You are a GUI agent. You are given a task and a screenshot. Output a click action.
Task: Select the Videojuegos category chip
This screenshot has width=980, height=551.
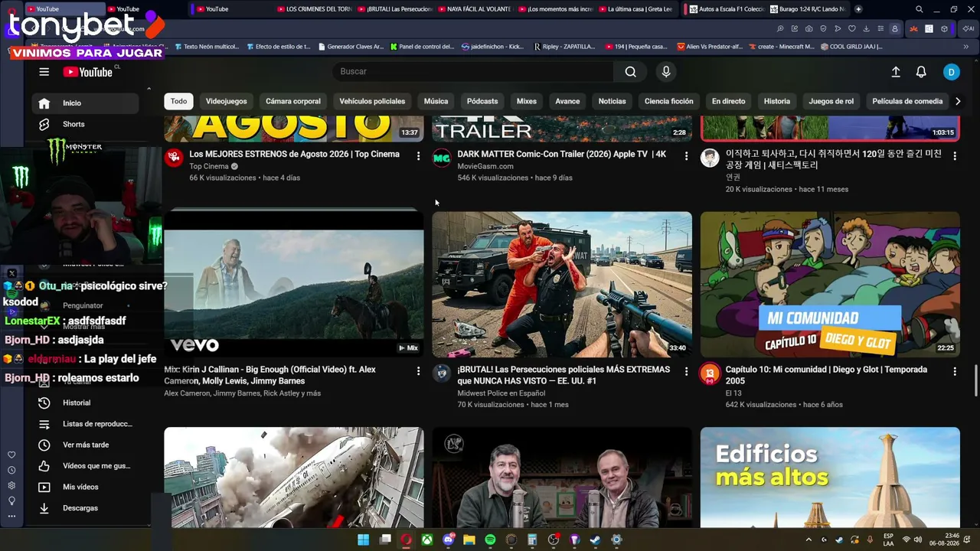point(227,101)
